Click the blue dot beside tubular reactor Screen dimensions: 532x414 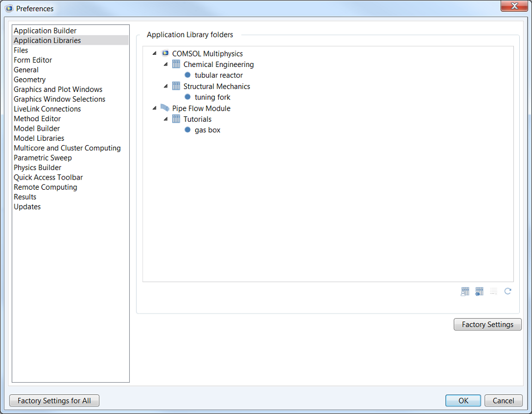(187, 75)
